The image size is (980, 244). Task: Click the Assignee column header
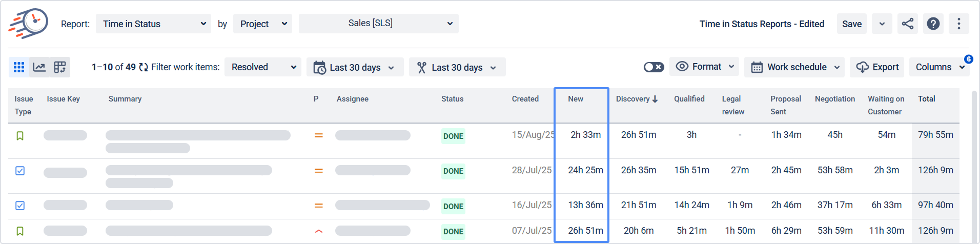353,99
